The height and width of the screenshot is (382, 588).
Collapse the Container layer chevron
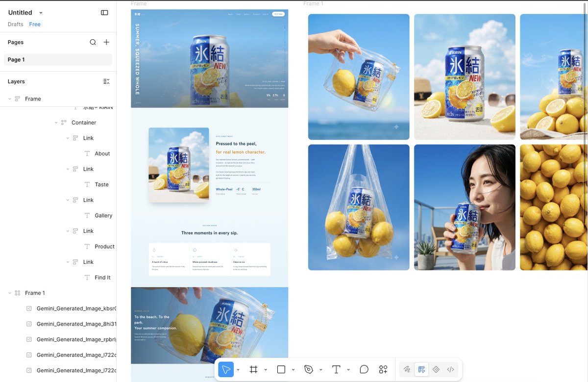tap(56, 123)
